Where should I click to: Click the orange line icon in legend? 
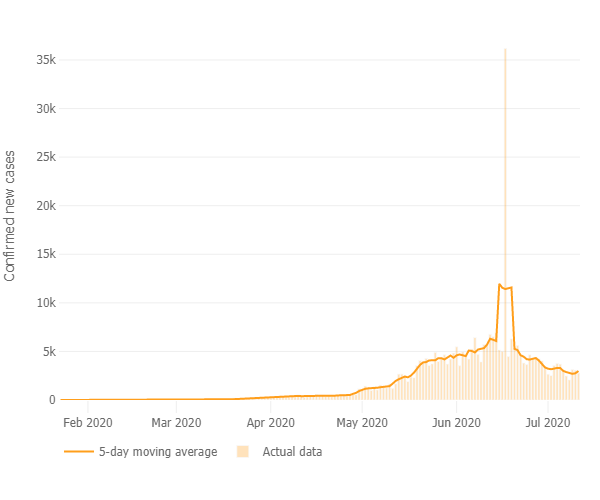tap(78, 452)
